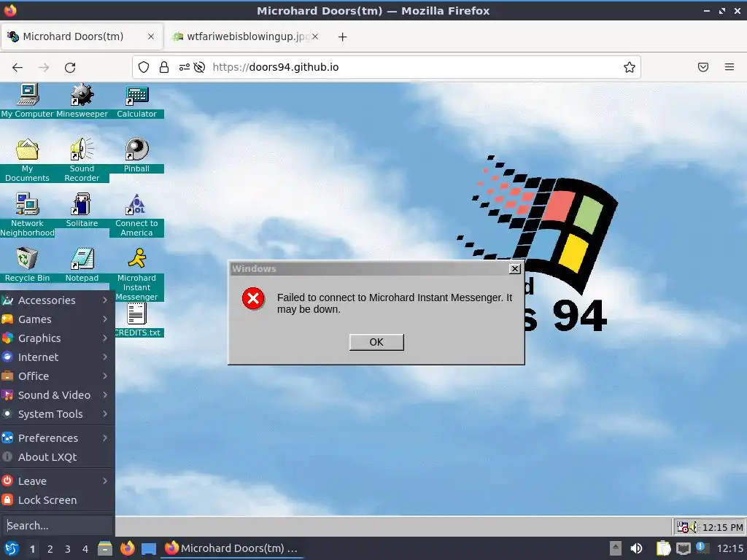Launch Firefox from quick launch panel
This screenshot has width=747, height=560.
coord(127,548)
